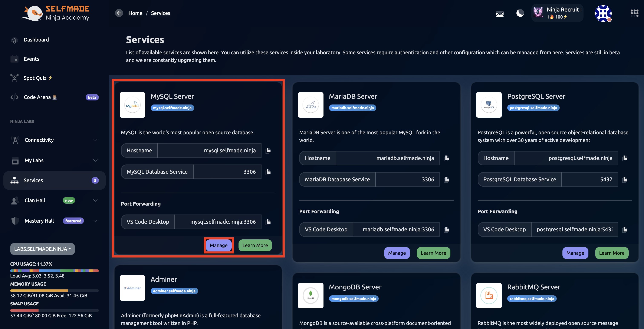This screenshot has width=644, height=329.
Task: Click the RabbitMQ Server logo
Action: (x=489, y=296)
